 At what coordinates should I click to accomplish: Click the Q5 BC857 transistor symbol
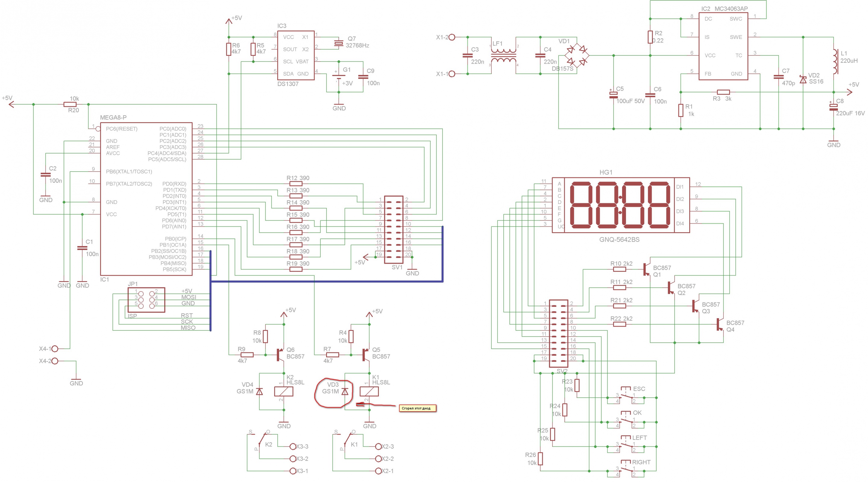coord(366,355)
